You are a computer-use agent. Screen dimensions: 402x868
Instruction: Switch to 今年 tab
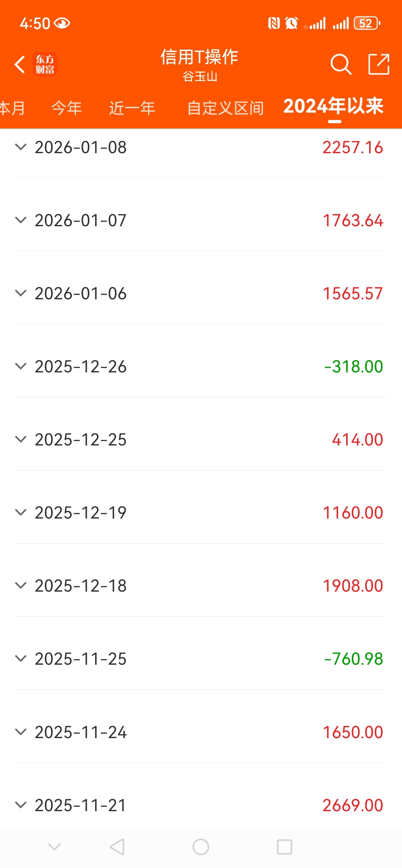pyautogui.click(x=67, y=108)
